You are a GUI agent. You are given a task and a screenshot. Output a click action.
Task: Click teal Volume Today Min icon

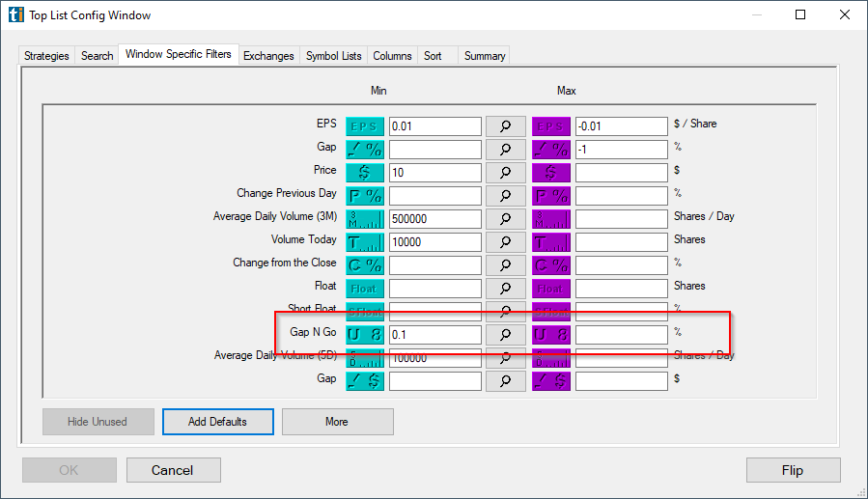[x=365, y=242]
